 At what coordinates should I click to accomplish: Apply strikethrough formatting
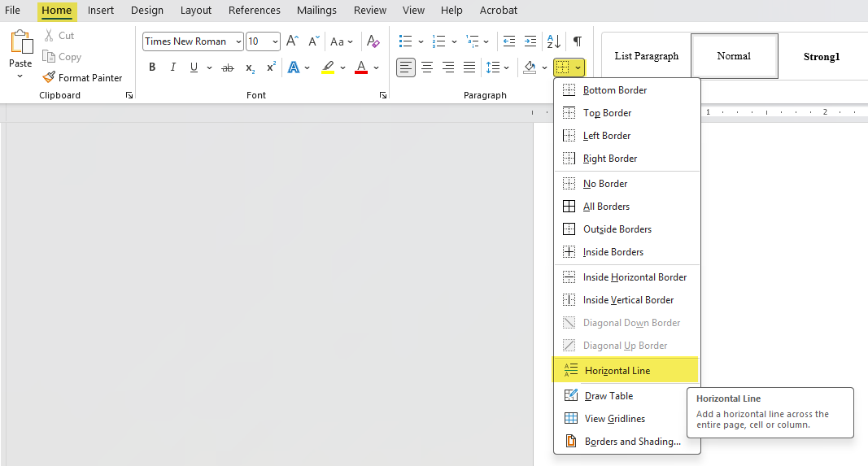pos(228,68)
